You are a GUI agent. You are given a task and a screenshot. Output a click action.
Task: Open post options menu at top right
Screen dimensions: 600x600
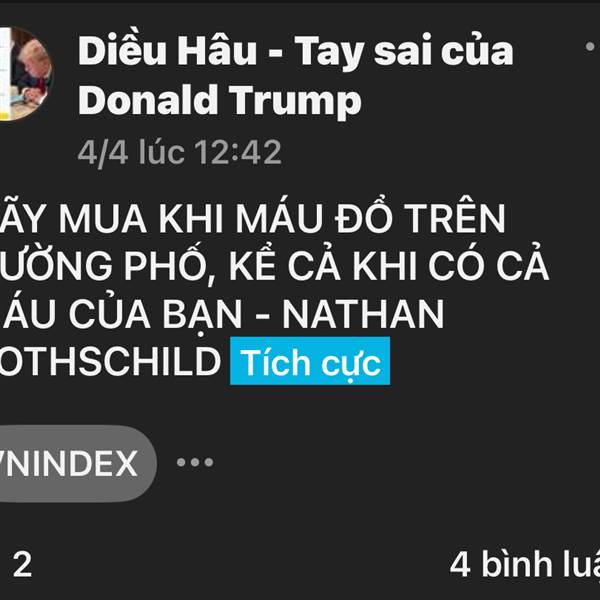592,47
